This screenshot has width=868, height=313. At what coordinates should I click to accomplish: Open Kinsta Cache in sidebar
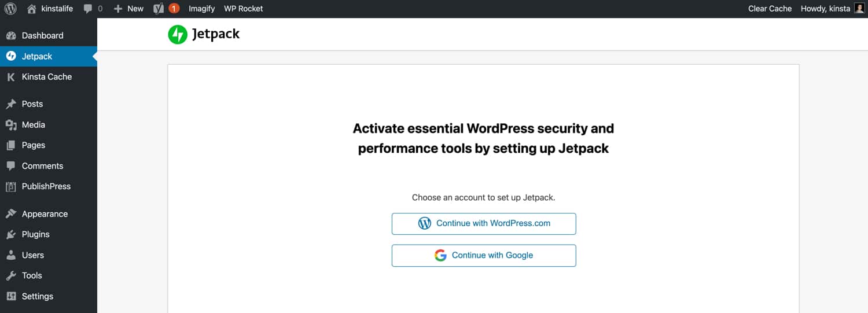(49, 77)
